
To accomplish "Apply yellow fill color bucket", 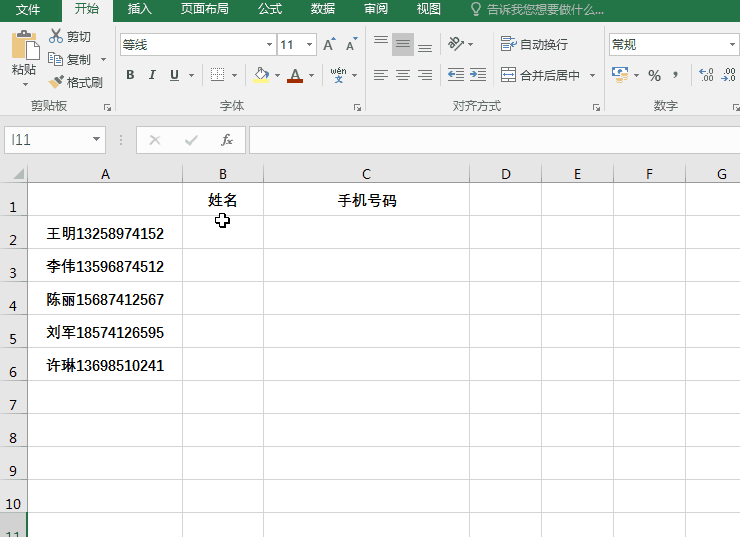I will point(261,75).
